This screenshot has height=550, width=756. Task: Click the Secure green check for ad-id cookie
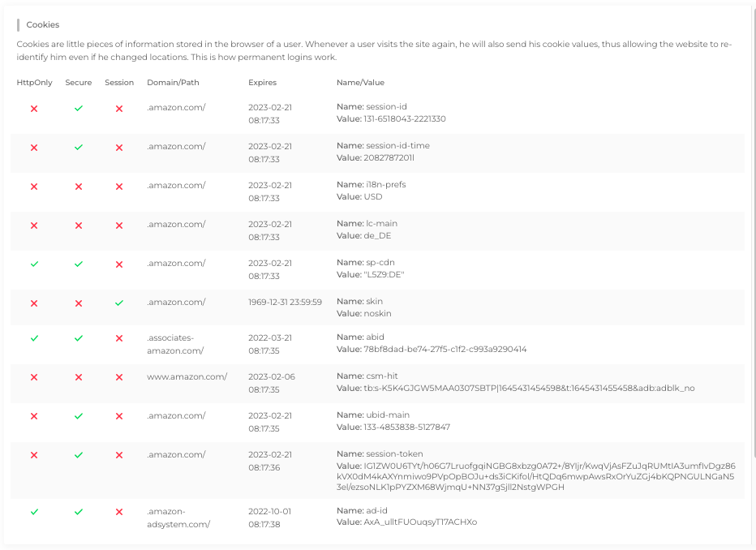pos(79,512)
